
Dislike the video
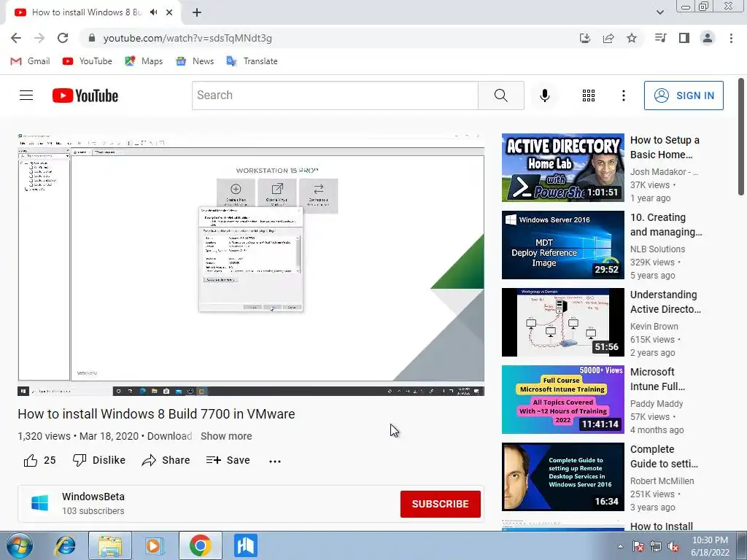click(x=99, y=460)
